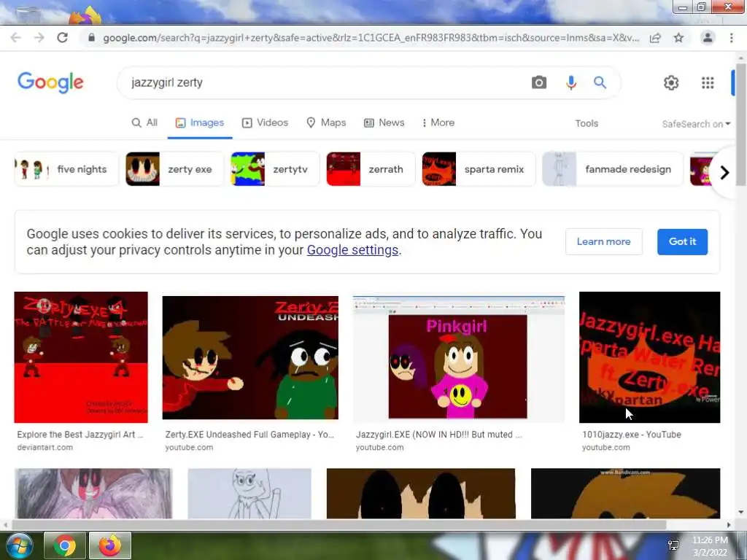Open the Pinkgirl Jazzygirl.EXE image
This screenshot has width=747, height=560.
point(459,359)
